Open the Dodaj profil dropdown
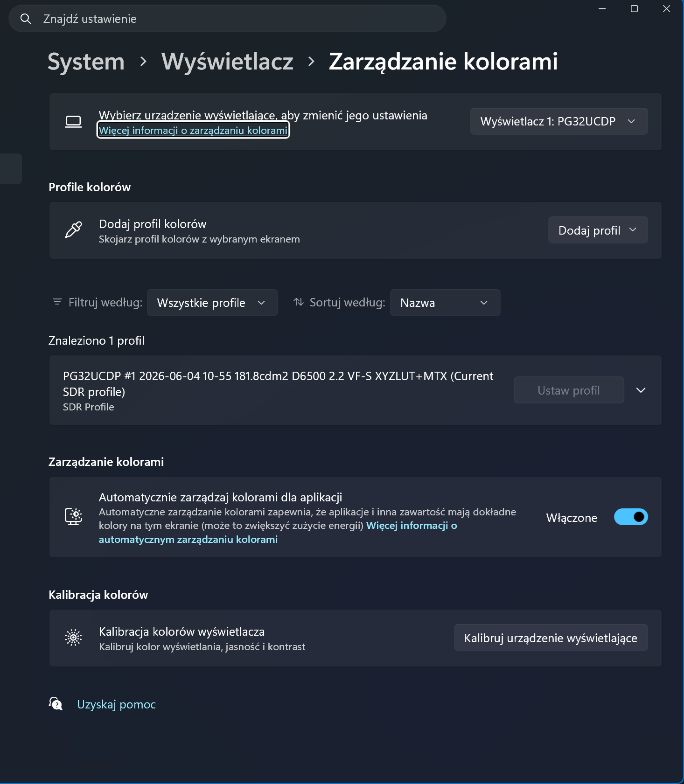Image resolution: width=684 pixels, height=784 pixels. click(x=598, y=230)
